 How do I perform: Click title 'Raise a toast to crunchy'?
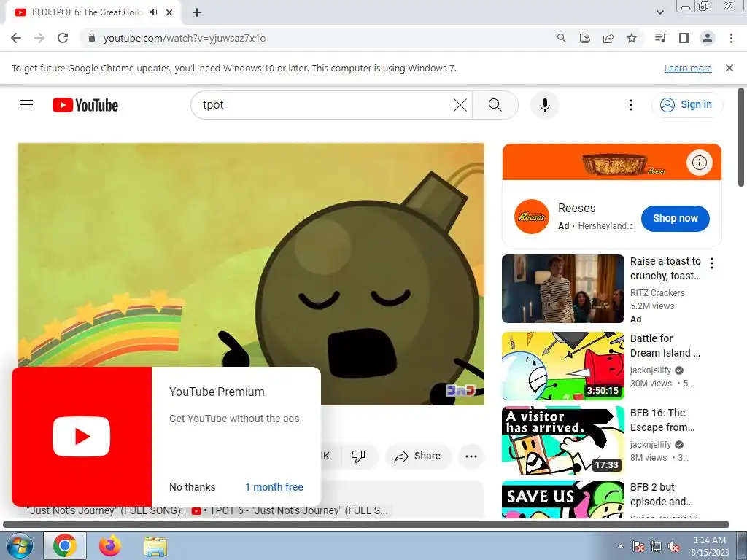665,268
